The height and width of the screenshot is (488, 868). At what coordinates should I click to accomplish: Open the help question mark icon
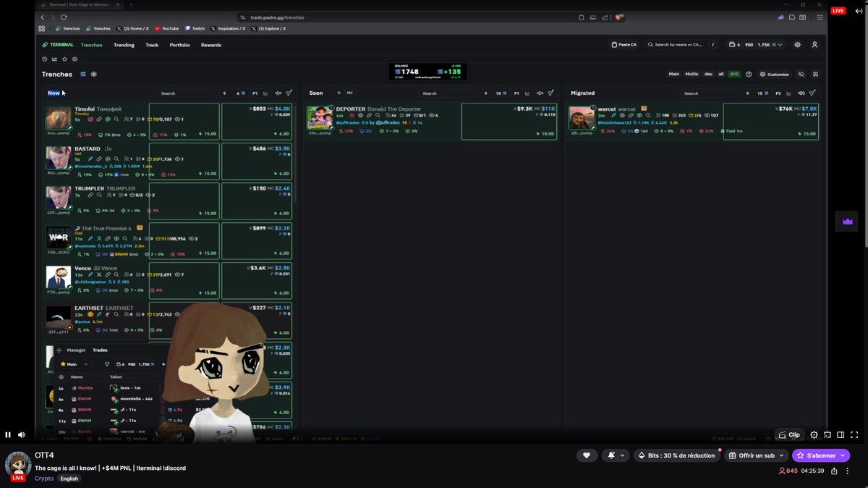pos(749,74)
